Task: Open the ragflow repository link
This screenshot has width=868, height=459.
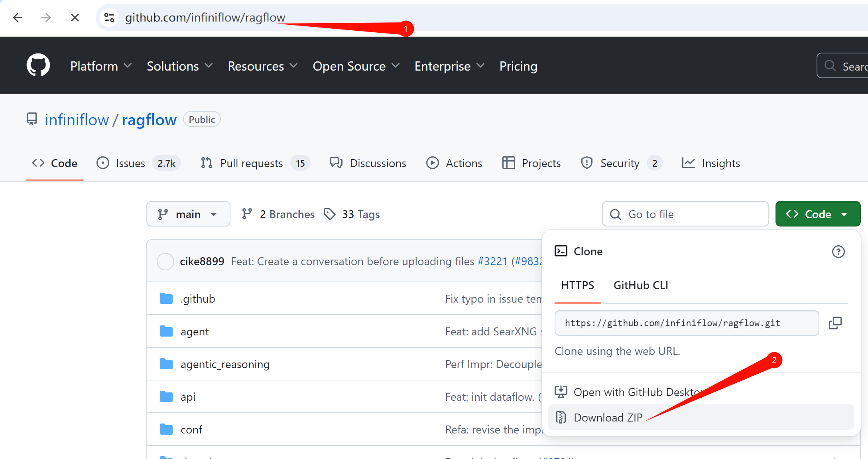Action: tap(149, 120)
